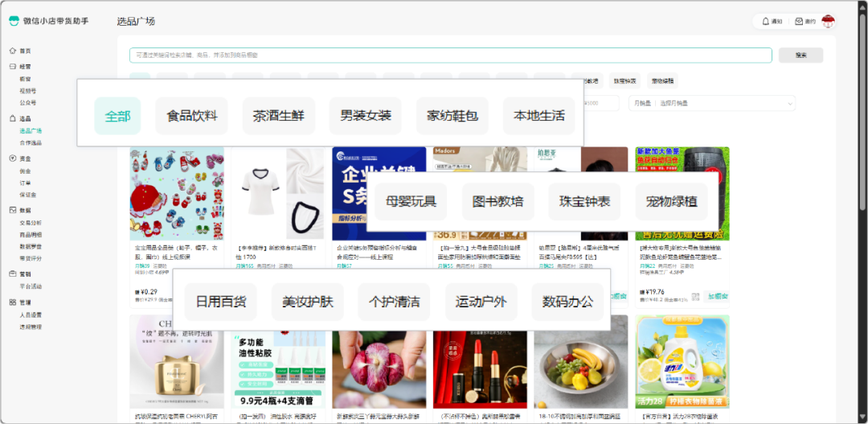Open the 首页 home icon in sidebar
This screenshot has height=424, width=868.
click(12, 51)
